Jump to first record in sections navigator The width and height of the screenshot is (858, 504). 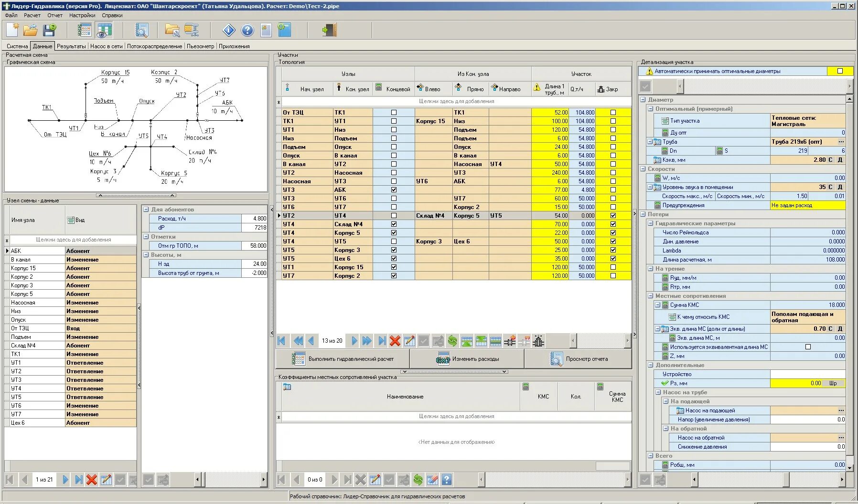coord(281,341)
